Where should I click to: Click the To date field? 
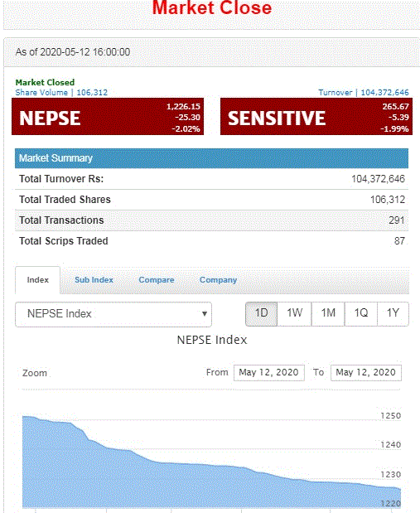click(366, 373)
